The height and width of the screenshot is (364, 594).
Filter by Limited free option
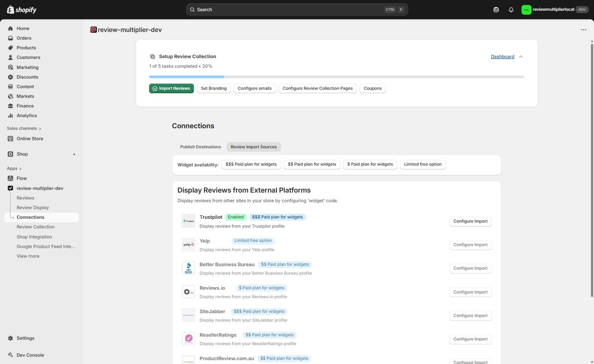(x=423, y=164)
